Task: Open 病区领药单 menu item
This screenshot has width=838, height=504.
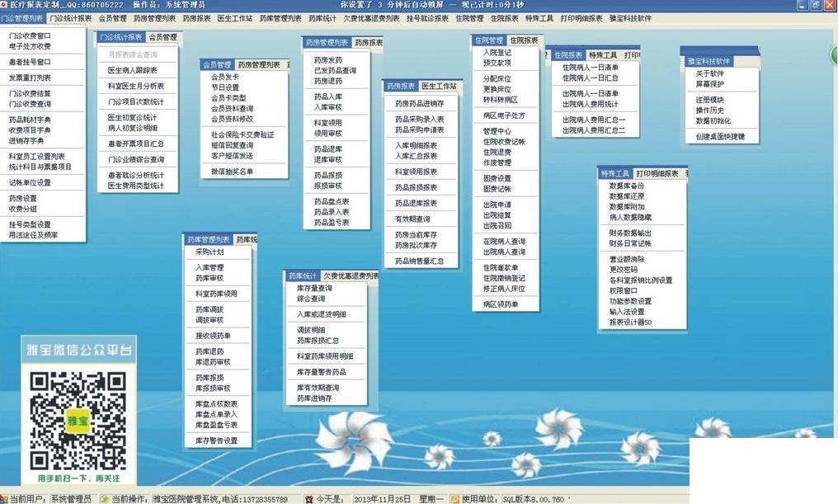Action: point(501,304)
